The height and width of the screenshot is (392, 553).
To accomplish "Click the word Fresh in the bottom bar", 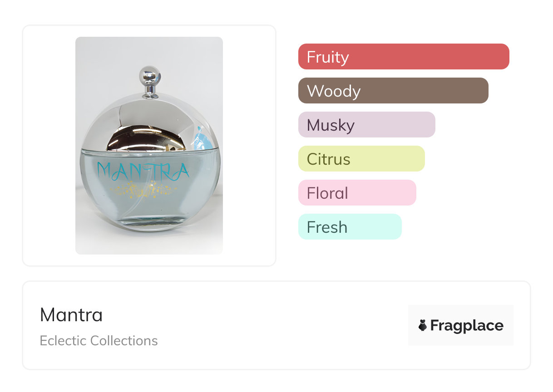I will click(x=327, y=227).
